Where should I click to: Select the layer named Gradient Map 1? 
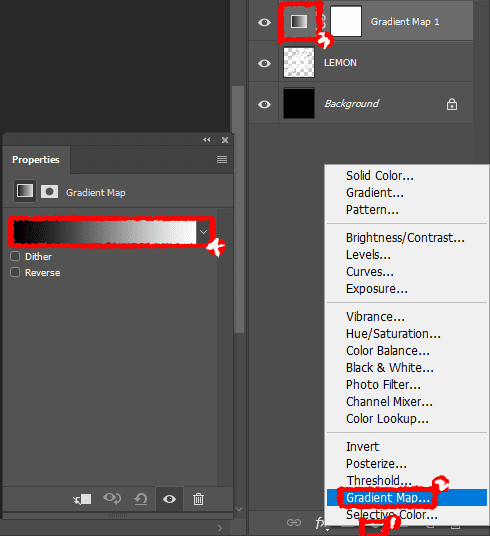[x=405, y=22]
